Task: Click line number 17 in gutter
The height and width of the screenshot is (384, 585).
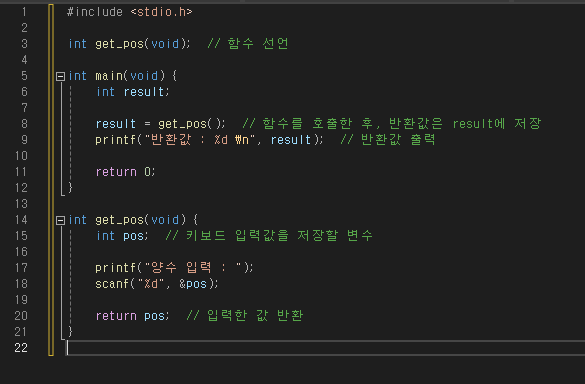Action: [21, 268]
